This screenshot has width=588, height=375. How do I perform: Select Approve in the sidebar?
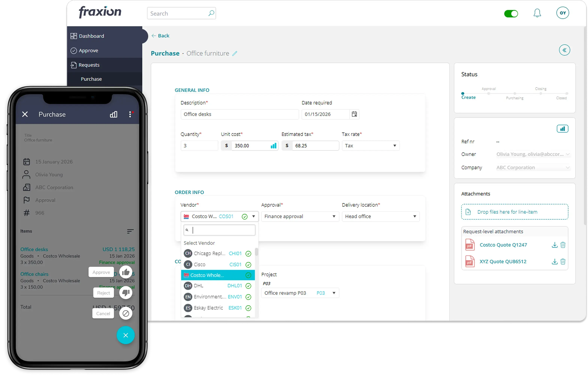(x=88, y=51)
